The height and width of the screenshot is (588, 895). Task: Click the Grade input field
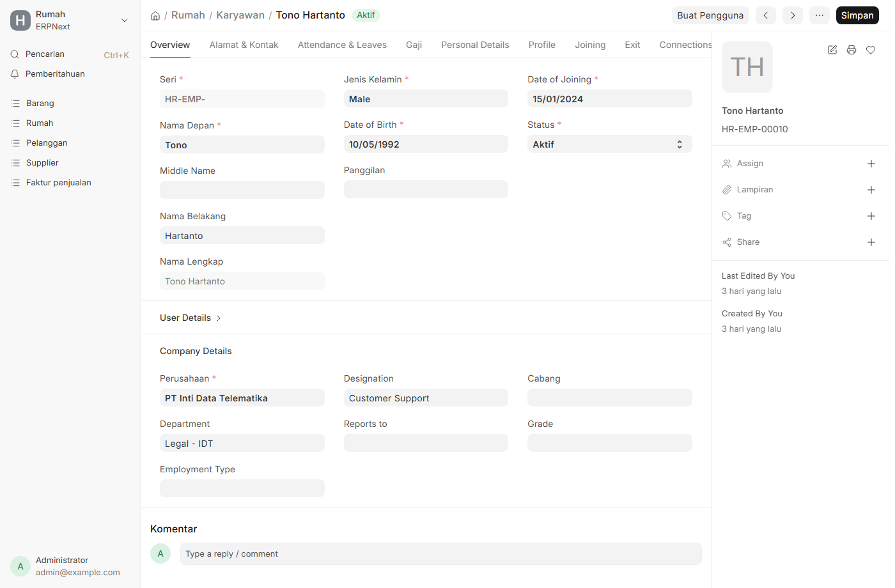pos(610,444)
